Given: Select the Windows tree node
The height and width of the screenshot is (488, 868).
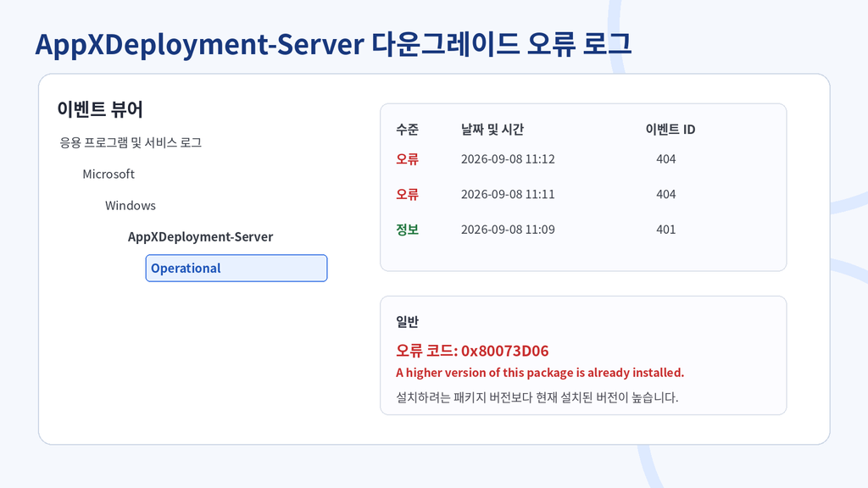Looking at the screenshot, I should [x=131, y=205].
